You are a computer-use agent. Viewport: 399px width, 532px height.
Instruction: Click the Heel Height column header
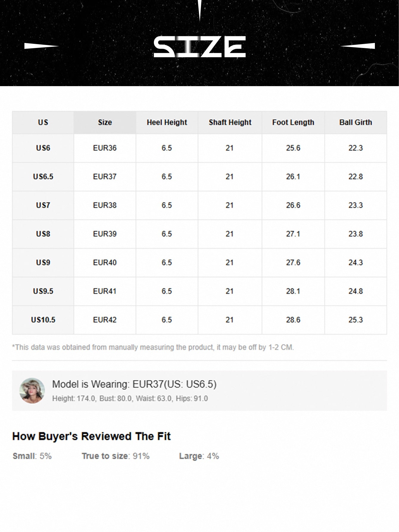pyautogui.click(x=167, y=122)
